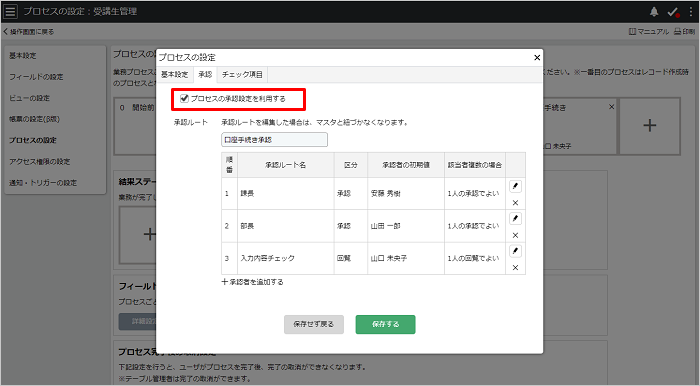Click the 0 開始前 process tile
700x386 pixels.
[135, 126]
